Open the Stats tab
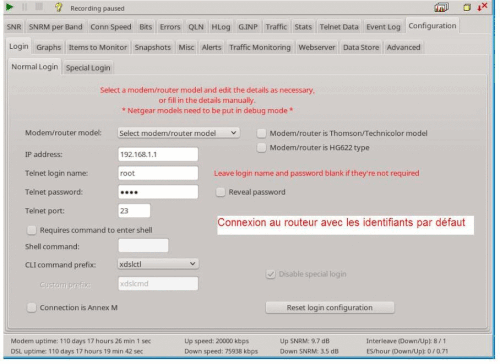500x364 pixels. [303, 27]
